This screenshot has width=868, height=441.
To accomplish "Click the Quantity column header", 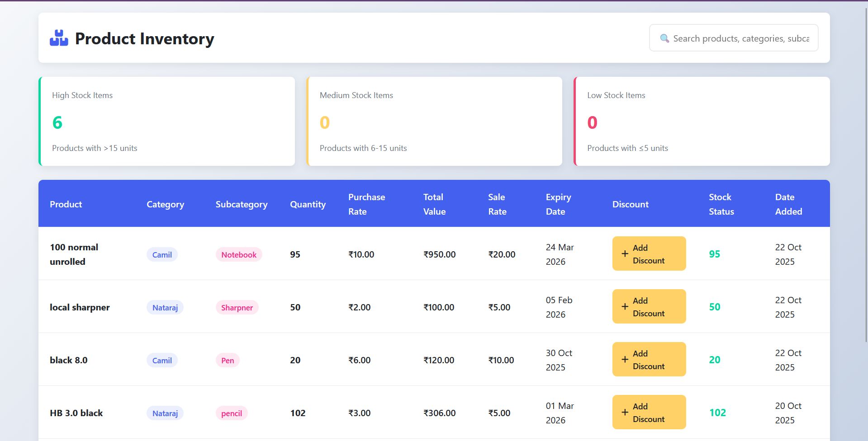I will pos(308,204).
